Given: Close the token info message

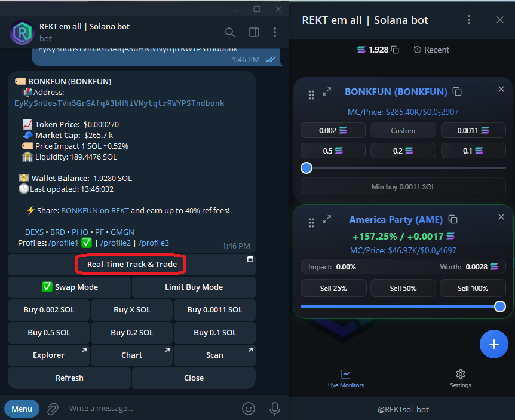Looking at the screenshot, I should coord(194,378).
